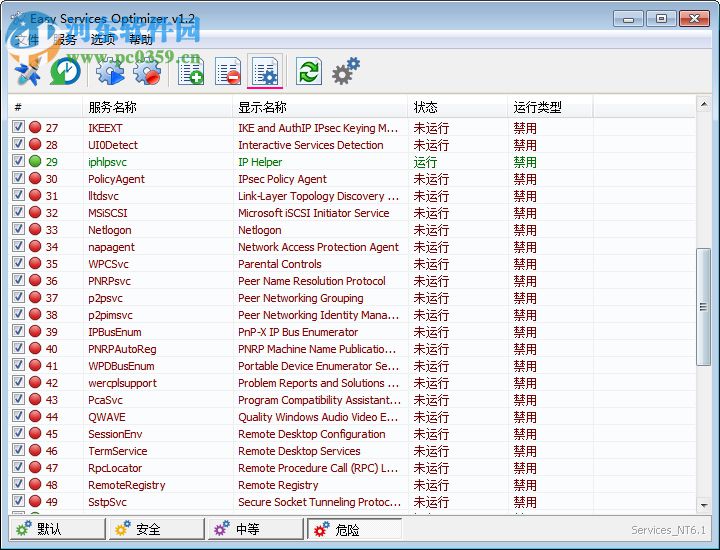Click the double gears services icon
The height and width of the screenshot is (550, 720).
(x=346, y=71)
